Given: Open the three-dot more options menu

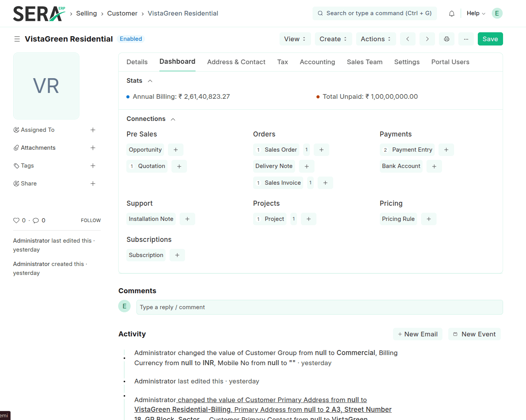Looking at the screenshot, I should [466, 39].
